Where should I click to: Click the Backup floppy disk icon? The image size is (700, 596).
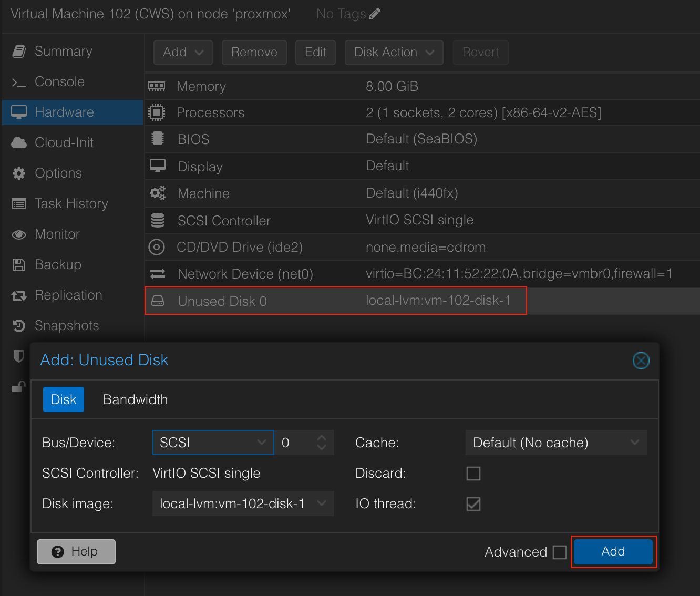pyautogui.click(x=19, y=265)
